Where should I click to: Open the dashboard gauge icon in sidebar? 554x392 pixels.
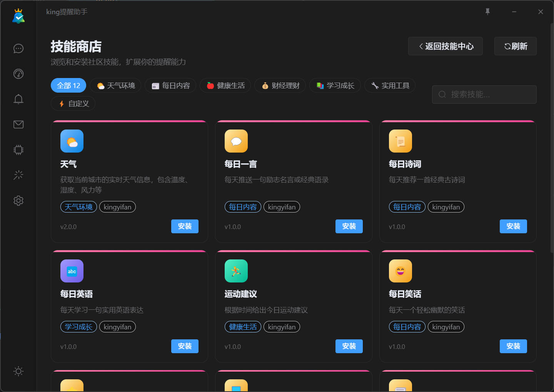18,74
